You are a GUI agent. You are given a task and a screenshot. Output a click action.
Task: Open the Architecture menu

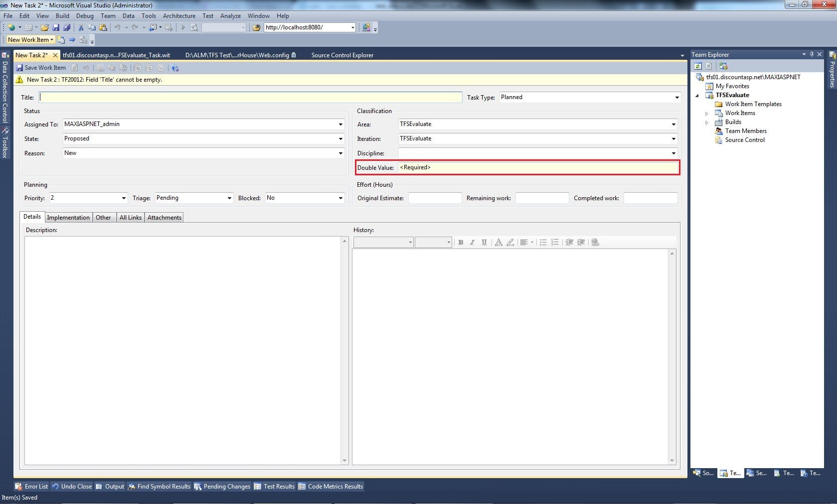click(179, 16)
